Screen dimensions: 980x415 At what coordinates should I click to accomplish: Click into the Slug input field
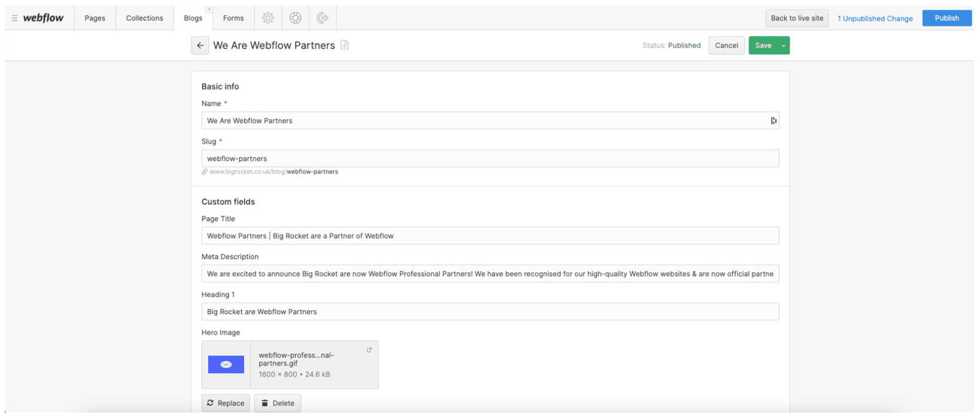(x=489, y=158)
